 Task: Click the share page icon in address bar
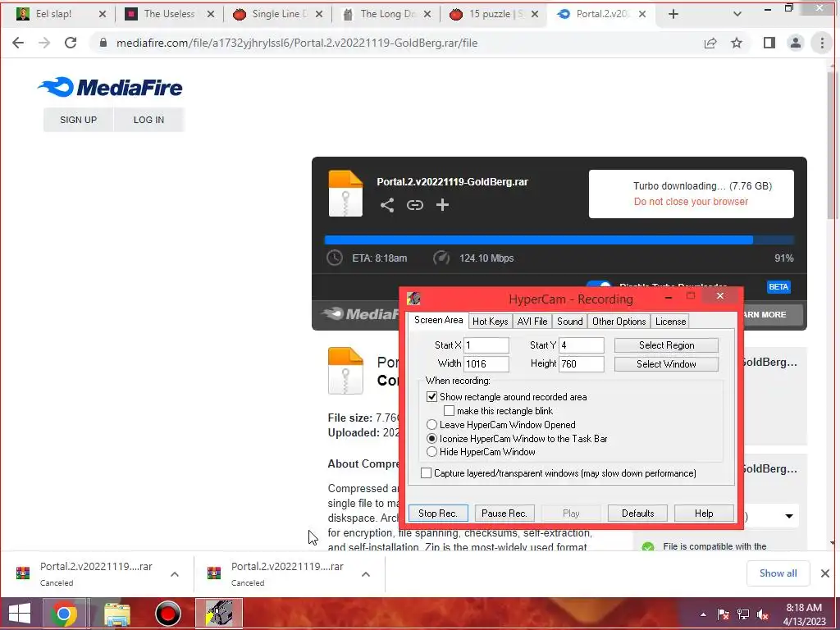pyautogui.click(x=710, y=43)
